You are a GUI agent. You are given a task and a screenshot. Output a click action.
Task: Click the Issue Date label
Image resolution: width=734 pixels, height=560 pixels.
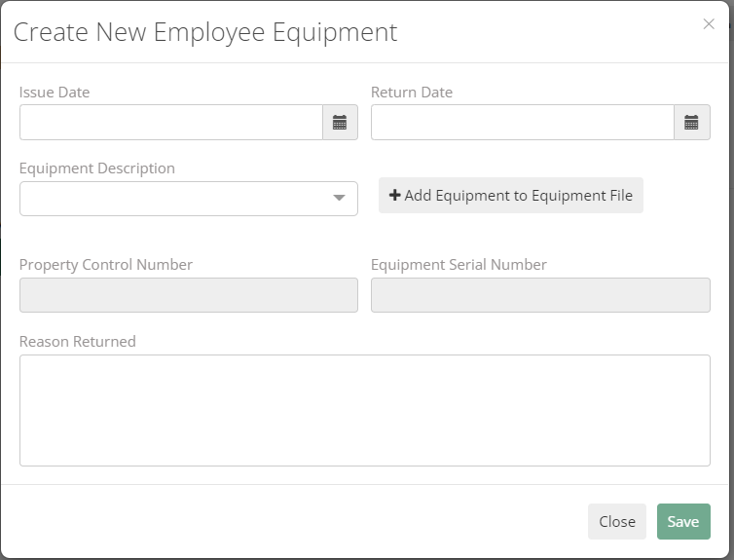tap(55, 93)
